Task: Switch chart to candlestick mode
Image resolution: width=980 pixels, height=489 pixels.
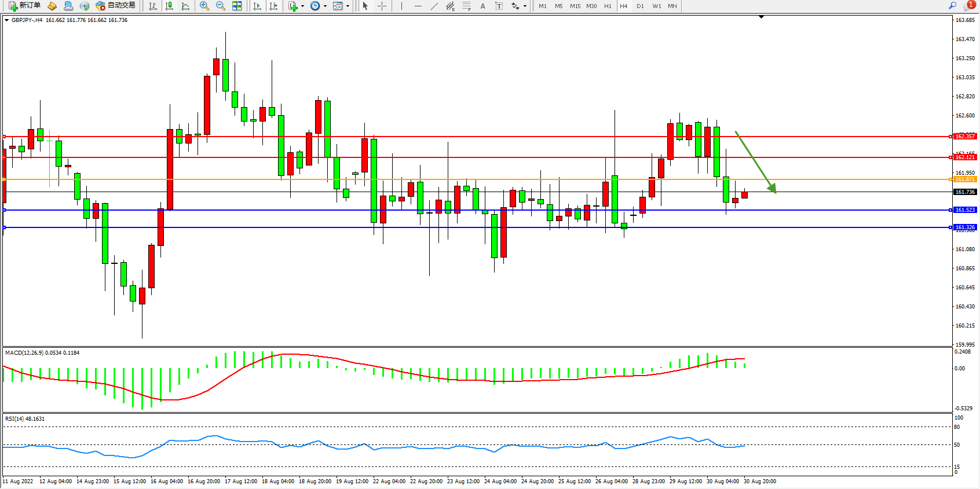Action: pyautogui.click(x=169, y=6)
